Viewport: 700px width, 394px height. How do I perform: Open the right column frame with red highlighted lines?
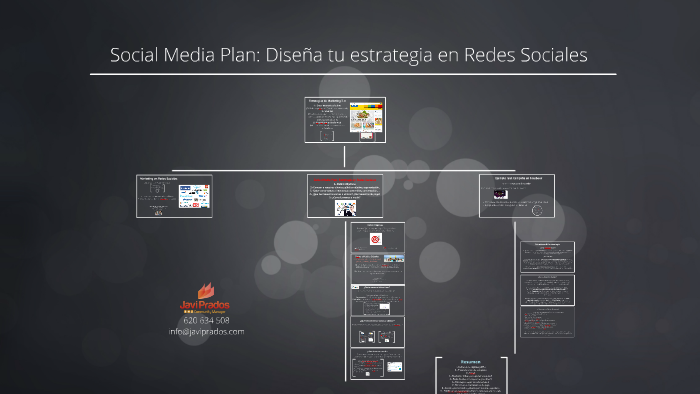547,322
